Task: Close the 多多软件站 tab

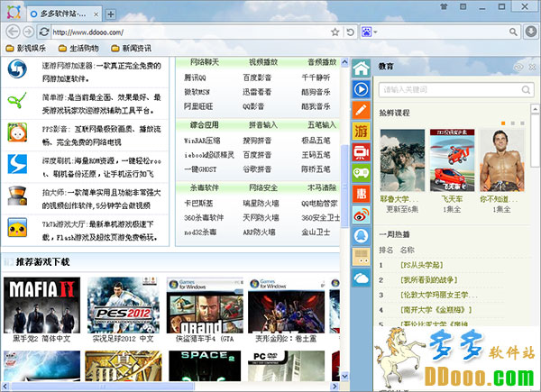Action: pyautogui.click(x=96, y=14)
